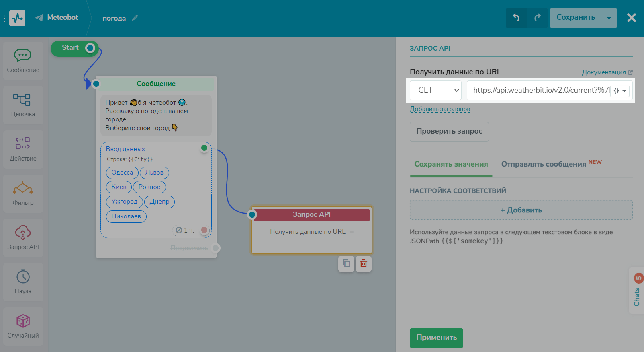Click the Проверить запрос button
Image resolution: width=644 pixels, height=352 pixels.
(x=449, y=132)
